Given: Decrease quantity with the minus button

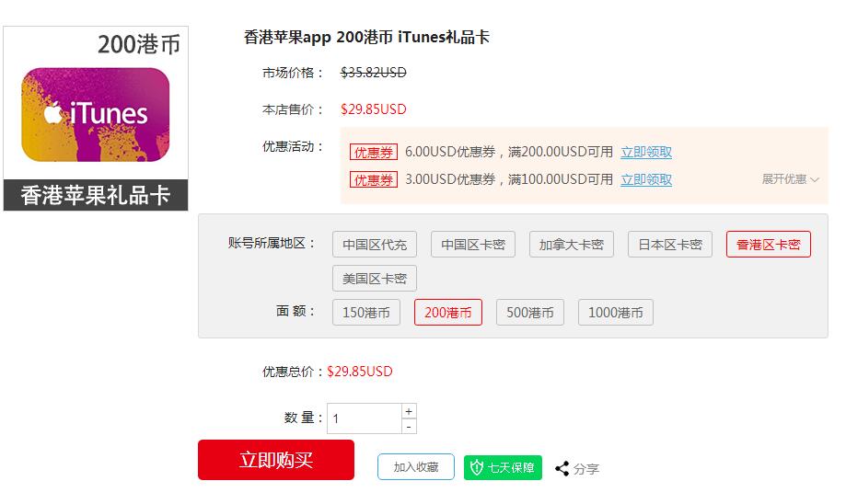Looking at the screenshot, I should point(409,427).
